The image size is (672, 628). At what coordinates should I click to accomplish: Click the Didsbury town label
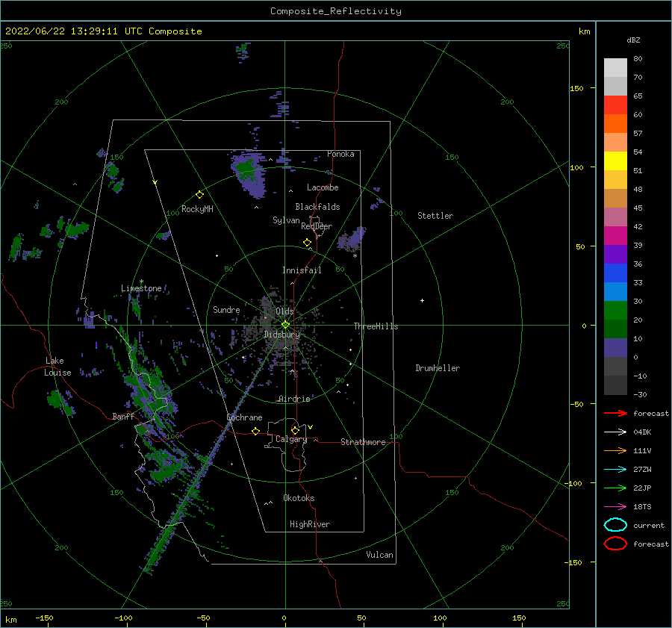[x=281, y=335]
